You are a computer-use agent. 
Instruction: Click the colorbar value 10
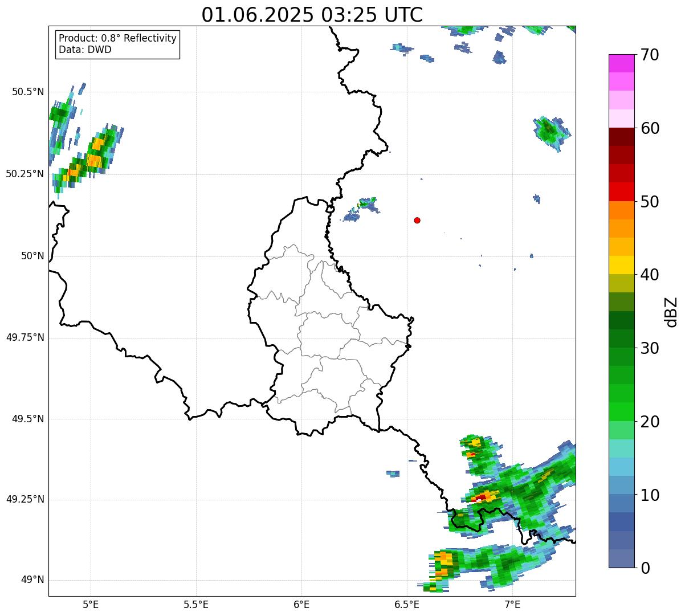[x=650, y=495]
